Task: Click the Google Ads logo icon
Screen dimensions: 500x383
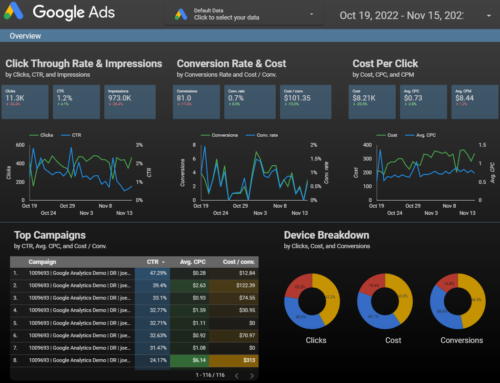Action: click(14, 11)
